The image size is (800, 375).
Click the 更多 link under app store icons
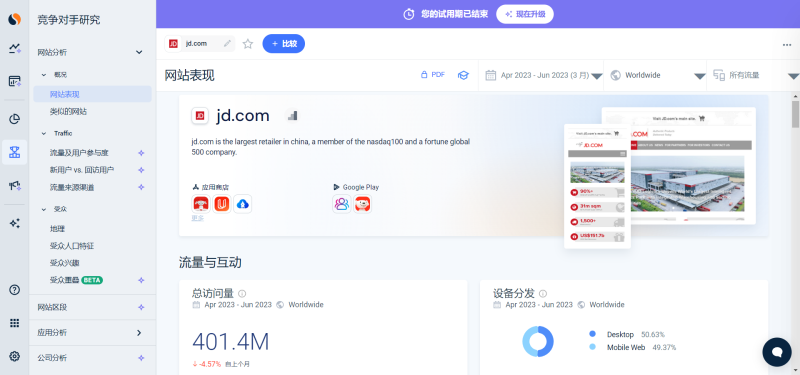(197, 218)
